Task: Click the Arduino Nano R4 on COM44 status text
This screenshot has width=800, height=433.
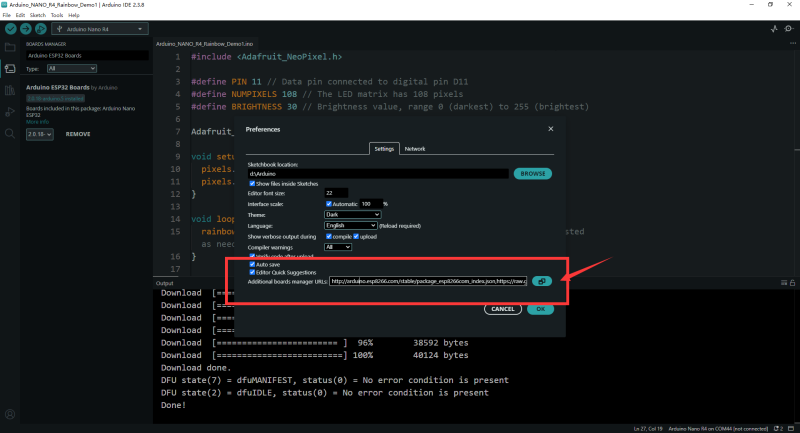Action: pyautogui.click(x=718, y=429)
